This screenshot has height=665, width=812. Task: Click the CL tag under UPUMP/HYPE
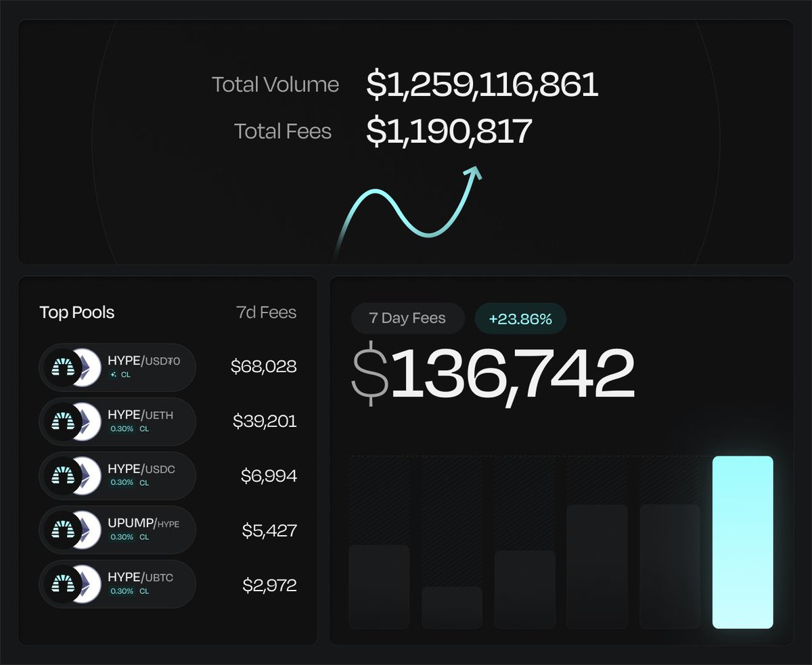tap(144, 537)
